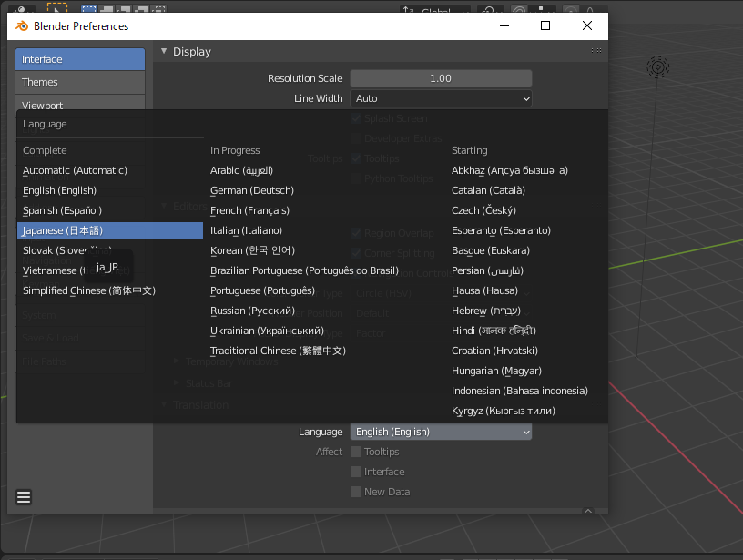Choose Japanese (日本語) language
The height and width of the screenshot is (560, 743).
110,230
